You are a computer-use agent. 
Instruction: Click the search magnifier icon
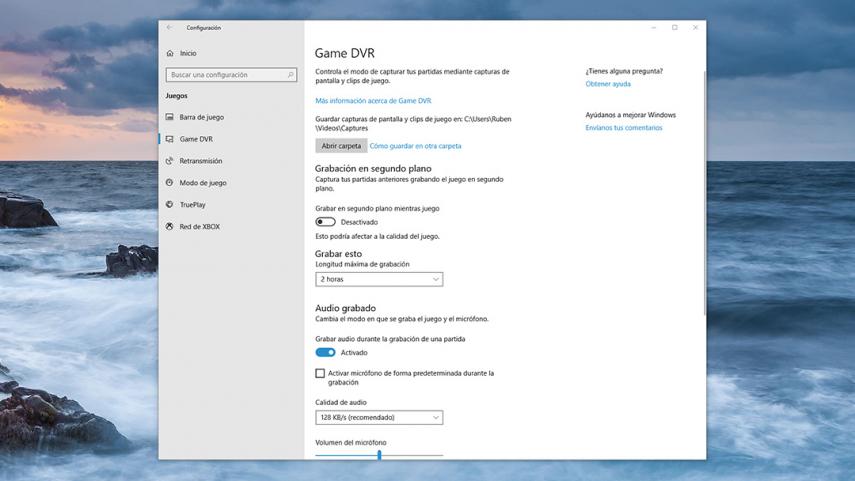point(290,75)
